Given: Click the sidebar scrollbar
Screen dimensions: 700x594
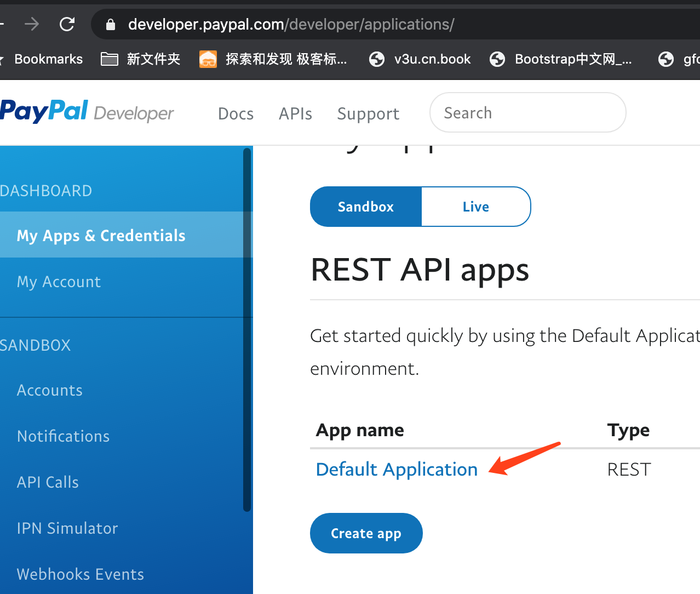Looking at the screenshot, I should click(247, 329).
